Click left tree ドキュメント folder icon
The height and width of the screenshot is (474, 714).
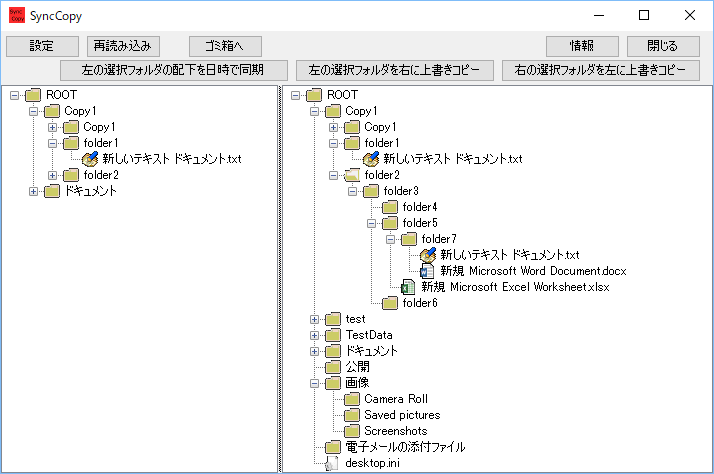(52, 191)
